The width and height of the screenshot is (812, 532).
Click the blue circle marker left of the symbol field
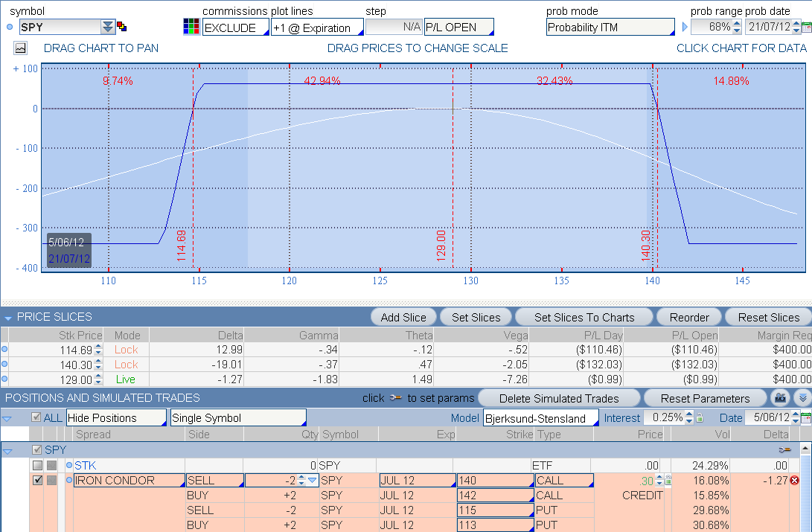(x=10, y=27)
